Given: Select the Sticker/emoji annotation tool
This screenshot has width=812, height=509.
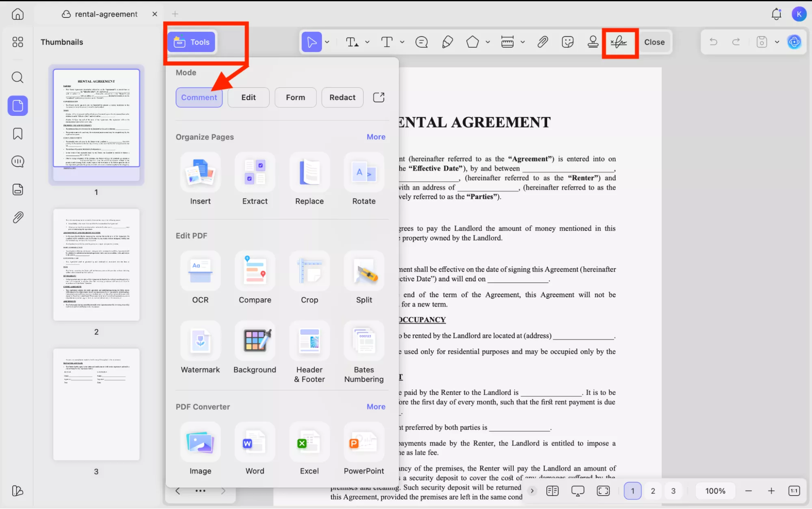Looking at the screenshot, I should coord(567,42).
